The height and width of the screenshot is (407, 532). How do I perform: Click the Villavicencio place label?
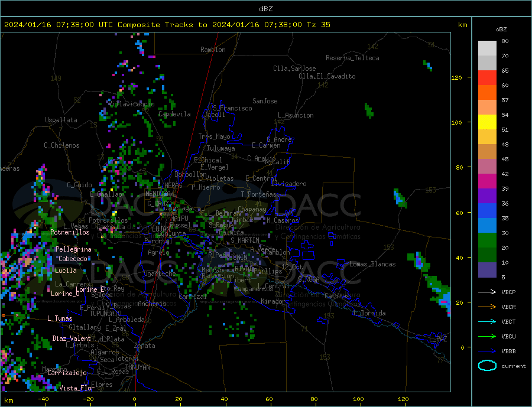131,104
